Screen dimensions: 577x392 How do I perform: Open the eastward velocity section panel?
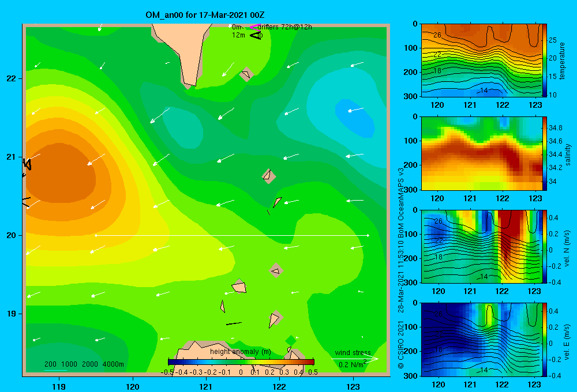pos(481,340)
